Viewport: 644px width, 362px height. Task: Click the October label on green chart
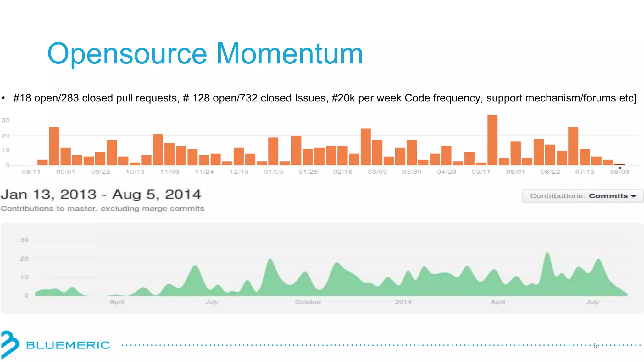(x=308, y=302)
